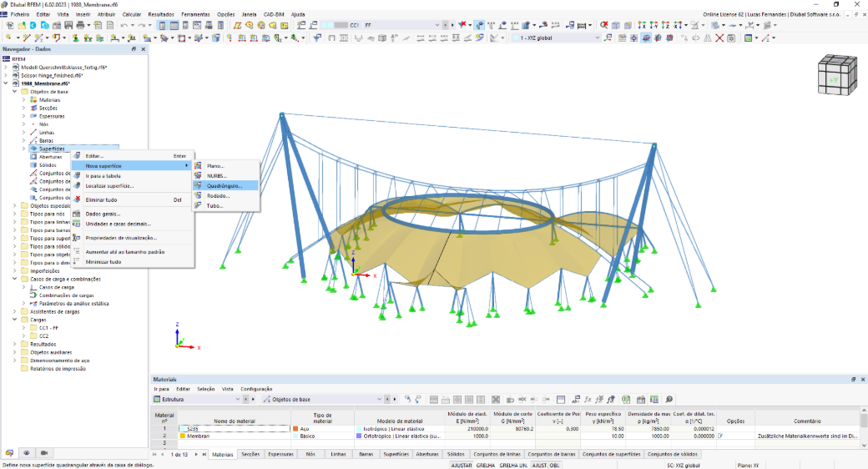Toggle the Opções checkbox in Membran row
Image resolution: width=868 pixels, height=469 pixels.
coord(721,436)
